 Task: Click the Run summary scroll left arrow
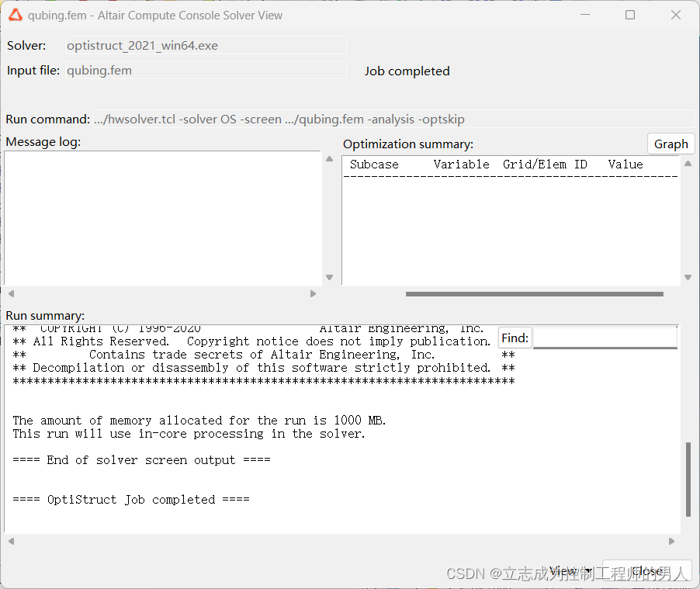[x=12, y=541]
